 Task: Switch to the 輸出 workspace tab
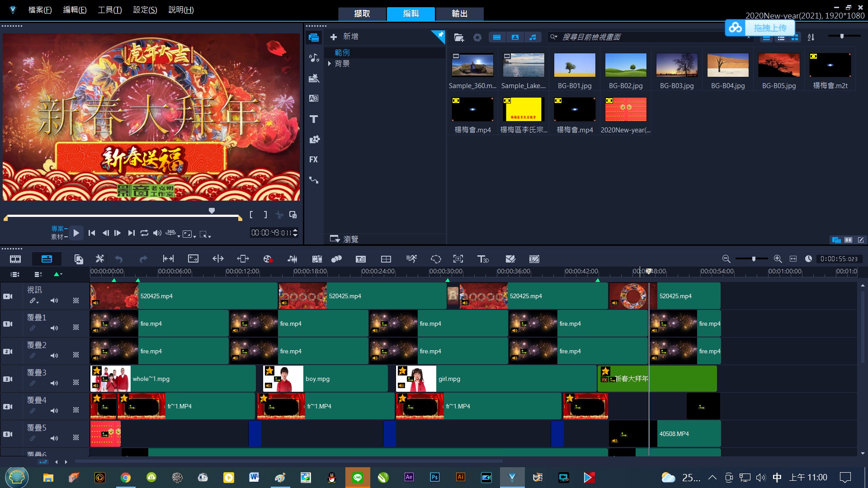(460, 14)
